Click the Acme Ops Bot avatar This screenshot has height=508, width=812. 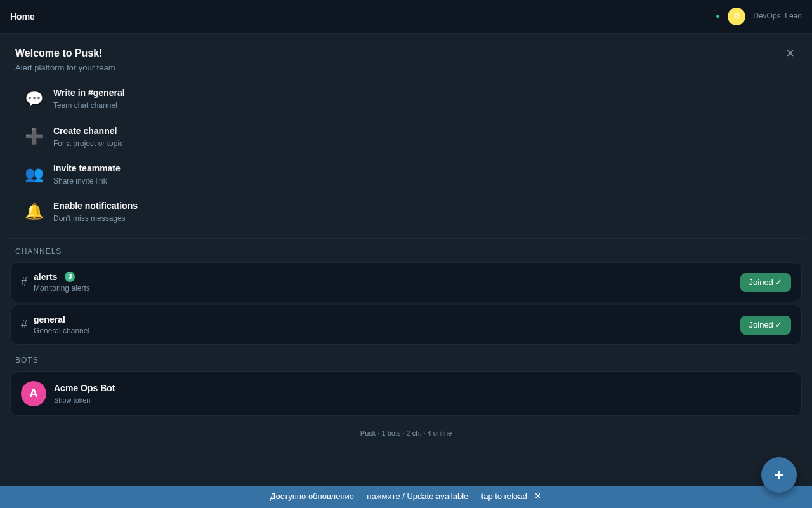pos(34,394)
